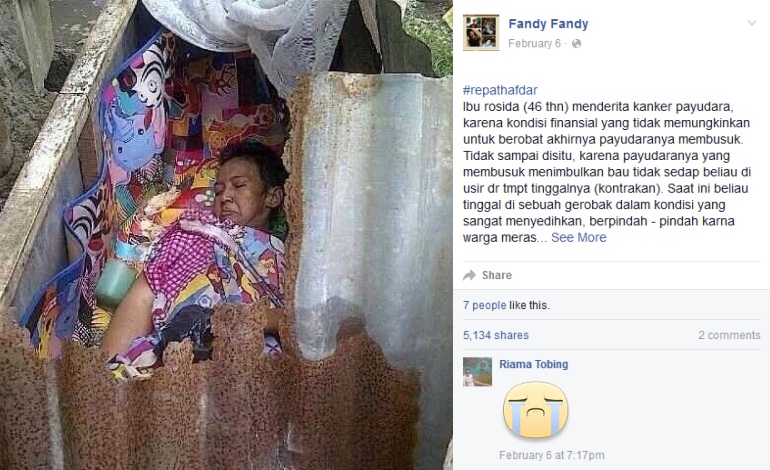Open Fandy Fandy's profile picture thumbnail
The width and height of the screenshot is (770, 470).
pyautogui.click(x=481, y=32)
